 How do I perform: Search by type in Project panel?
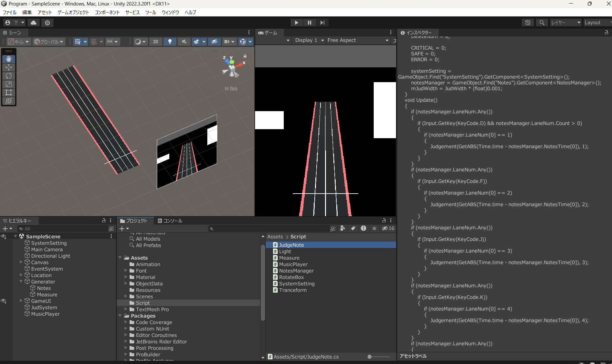tap(342, 228)
